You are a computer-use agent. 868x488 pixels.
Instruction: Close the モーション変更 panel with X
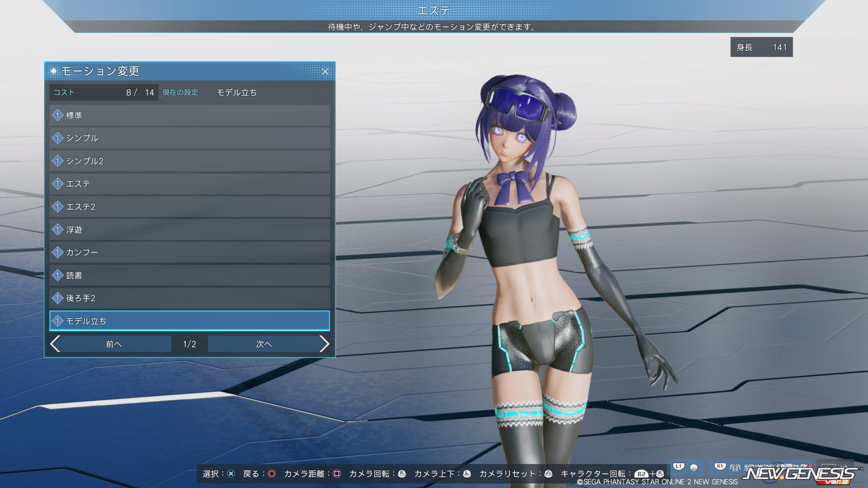coord(325,72)
